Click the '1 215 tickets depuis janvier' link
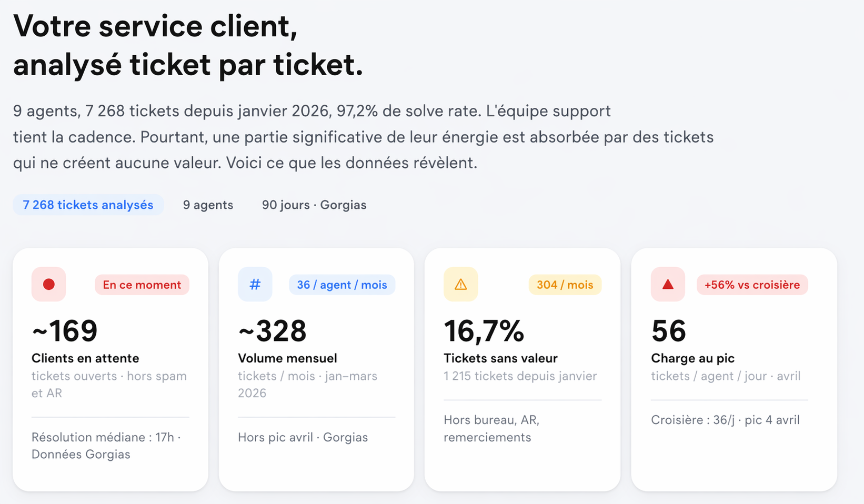Image resolution: width=864 pixels, height=504 pixels. pyautogui.click(x=519, y=376)
